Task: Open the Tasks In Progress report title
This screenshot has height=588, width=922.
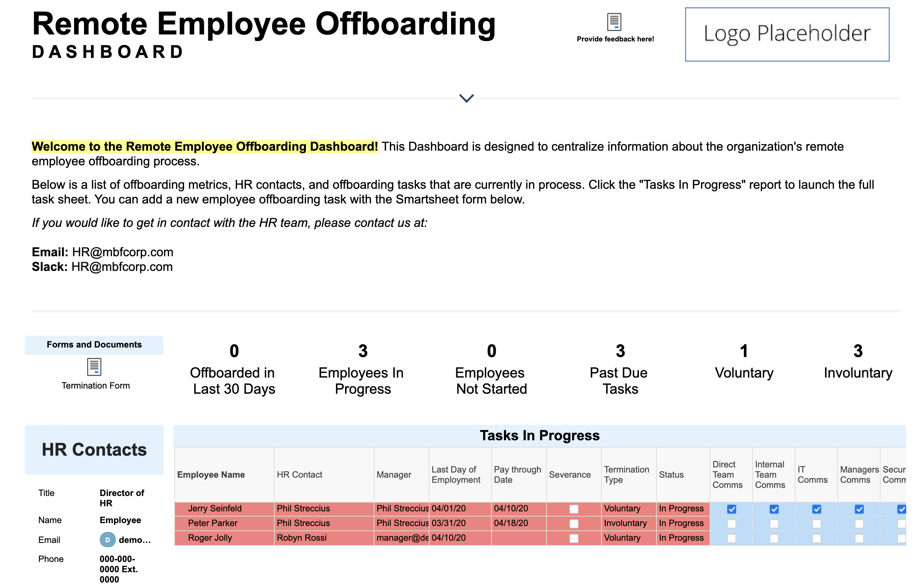Action: [x=539, y=436]
